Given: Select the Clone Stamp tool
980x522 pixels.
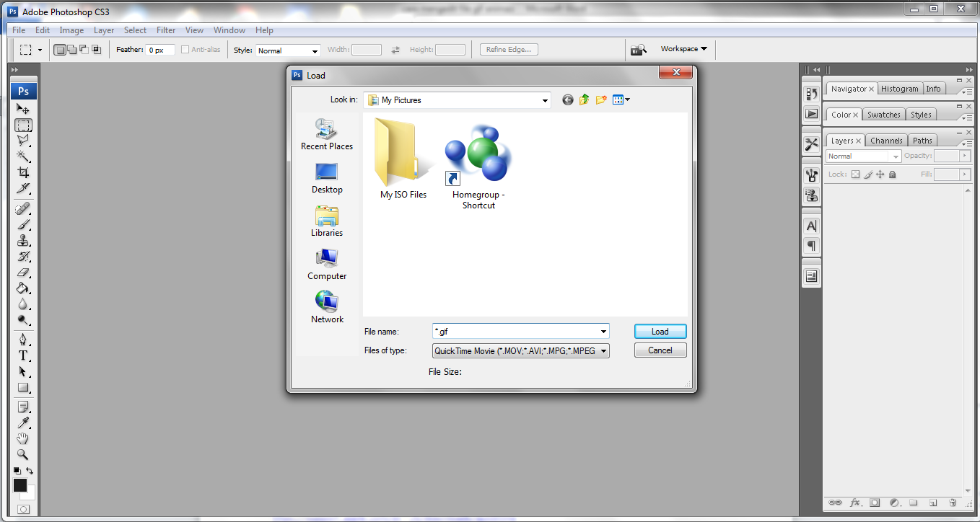Looking at the screenshot, I should coord(23,241).
